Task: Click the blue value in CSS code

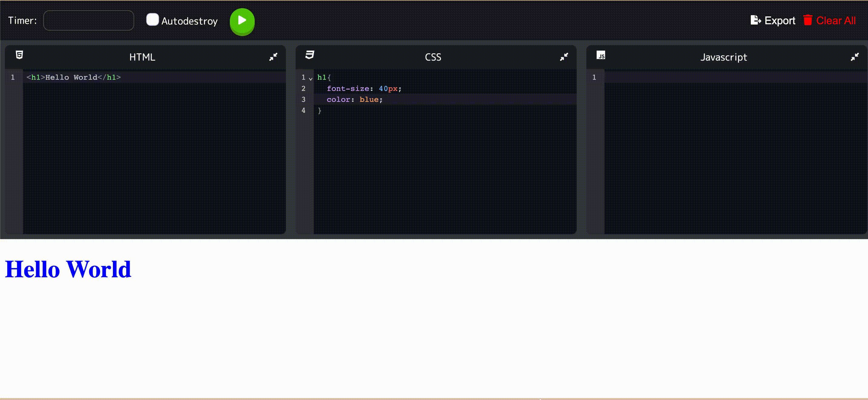Action: (x=369, y=99)
